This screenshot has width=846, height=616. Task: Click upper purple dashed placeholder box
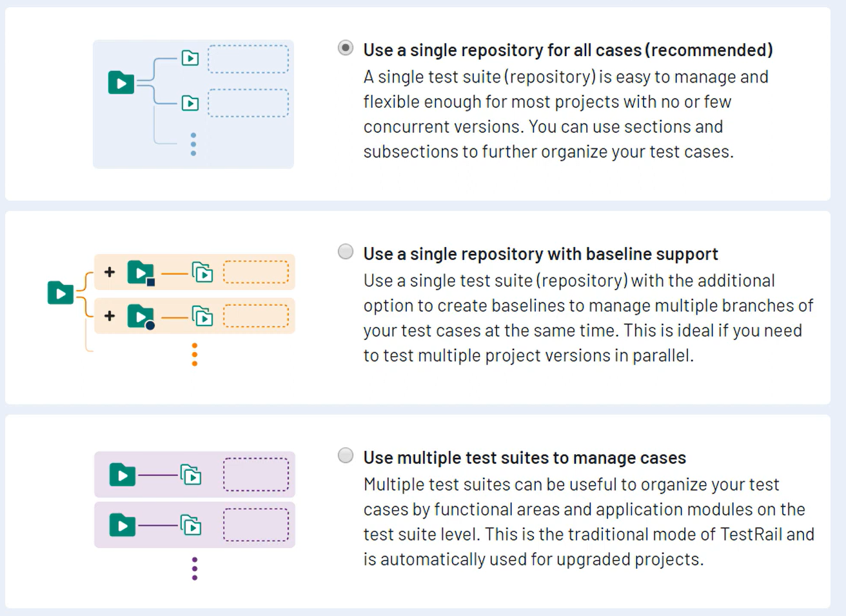(x=256, y=475)
